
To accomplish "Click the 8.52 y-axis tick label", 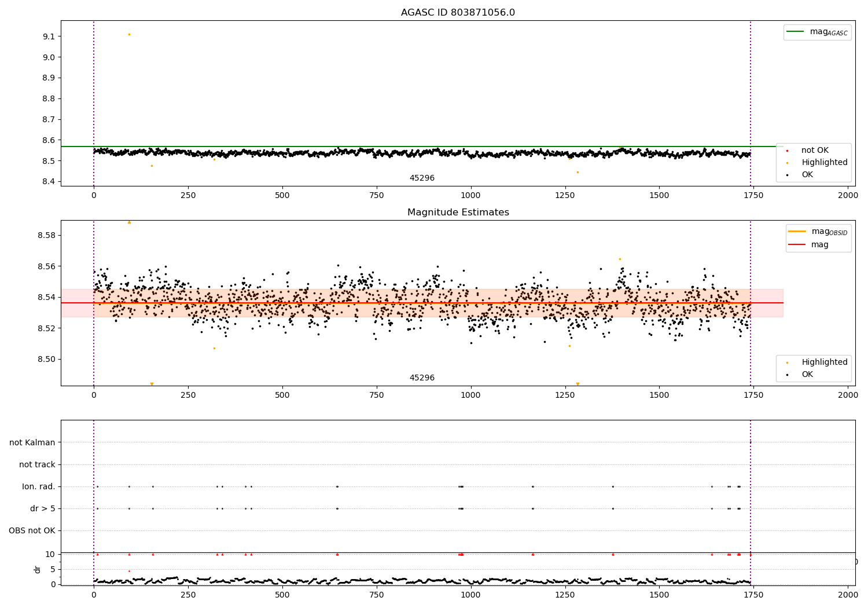I will tap(46, 328).
